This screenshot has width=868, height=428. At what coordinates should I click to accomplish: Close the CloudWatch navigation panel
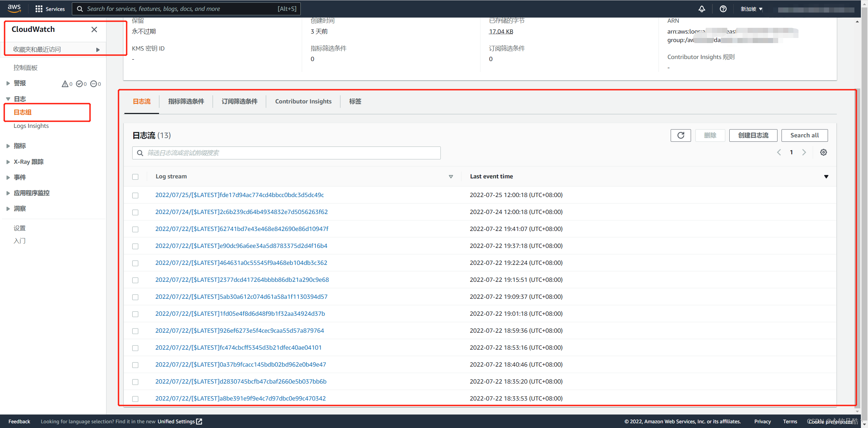point(94,30)
